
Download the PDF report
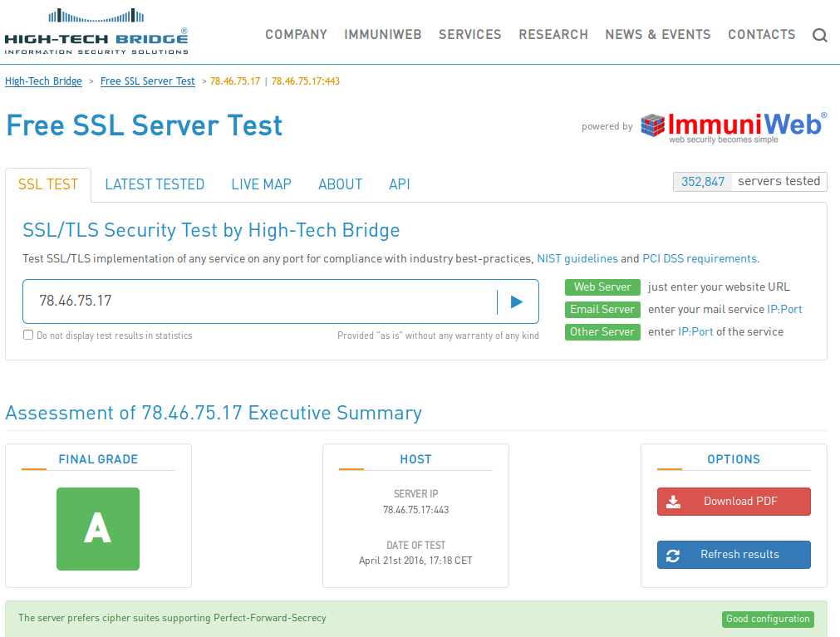pos(734,502)
